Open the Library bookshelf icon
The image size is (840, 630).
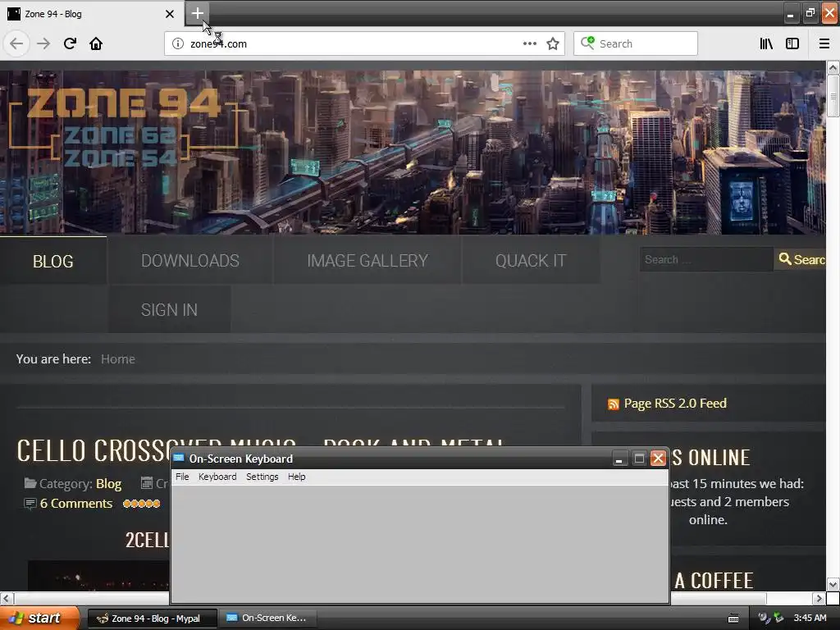766,43
